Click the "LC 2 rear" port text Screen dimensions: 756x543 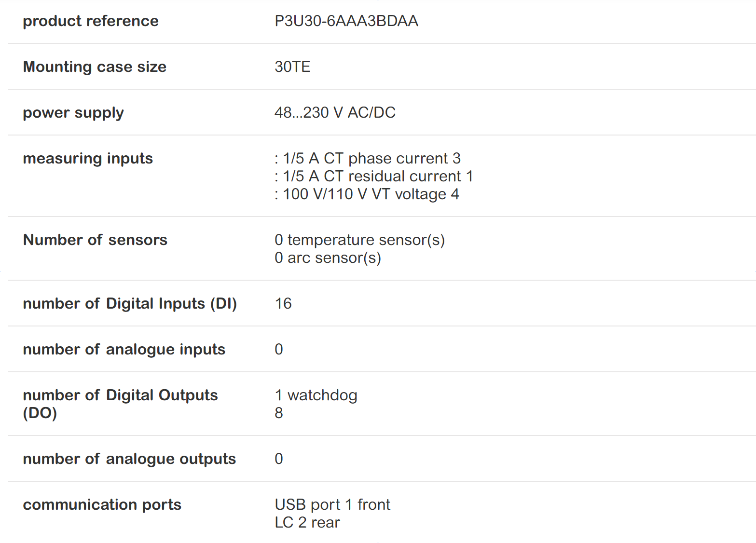point(307,522)
